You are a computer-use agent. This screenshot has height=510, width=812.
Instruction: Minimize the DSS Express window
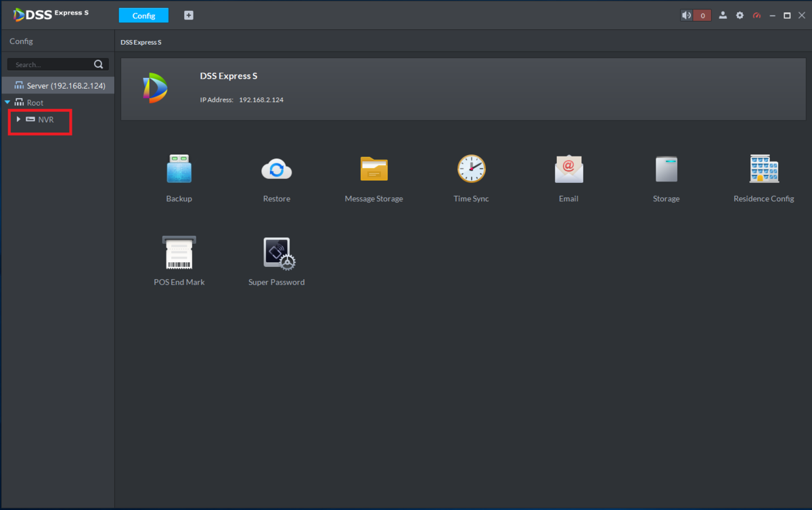click(773, 15)
